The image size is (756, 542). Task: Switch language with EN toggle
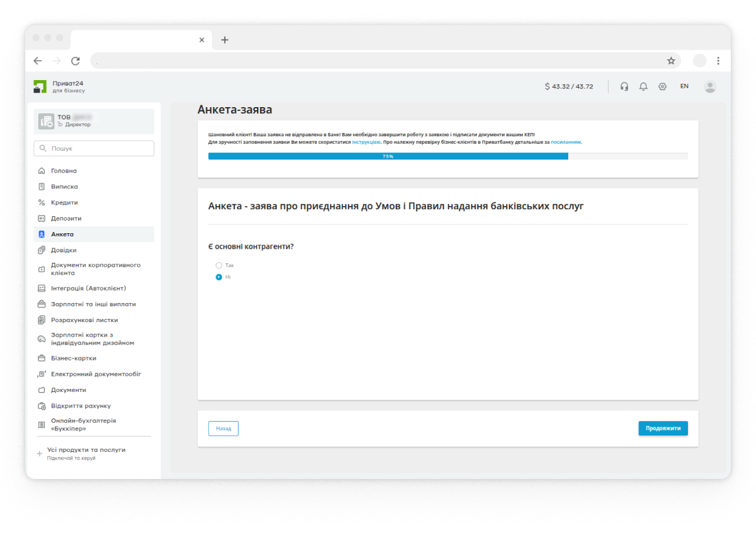684,86
